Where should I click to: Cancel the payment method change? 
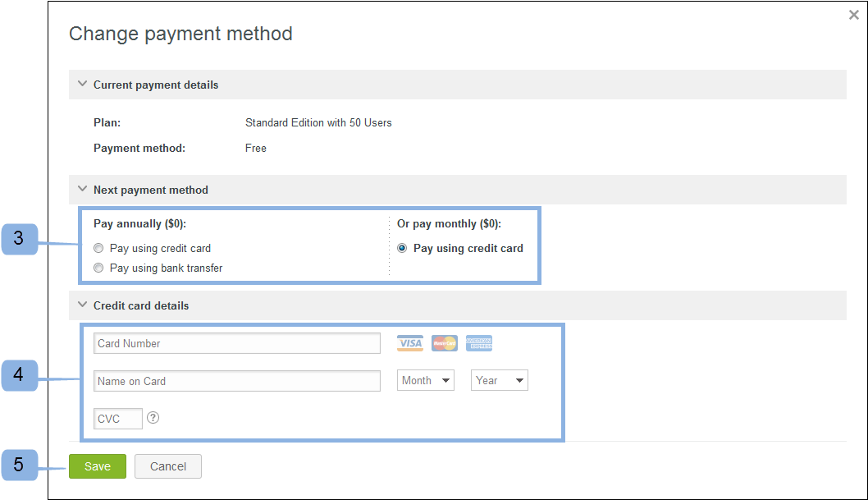coord(167,466)
